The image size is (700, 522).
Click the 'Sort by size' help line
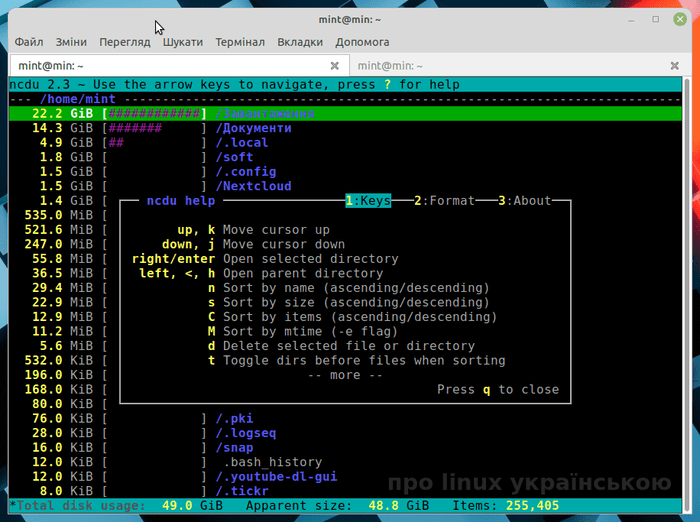[356, 302]
